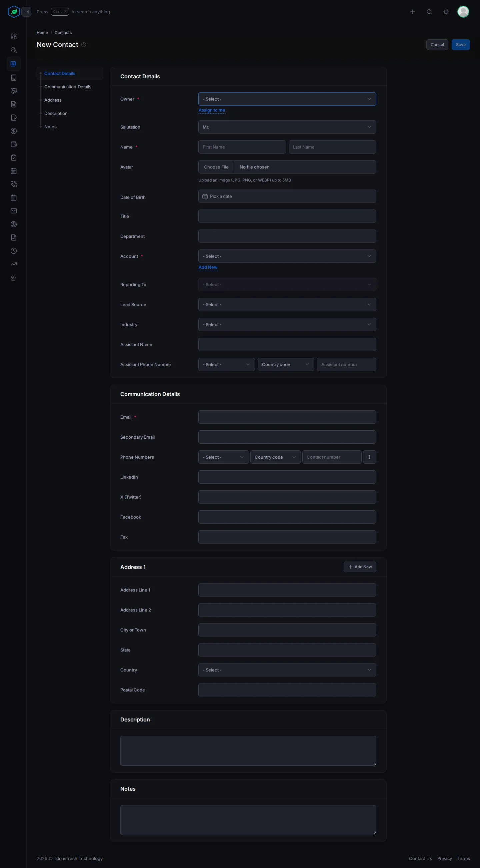Click the search magnifier icon in header
Screen dimensions: 480x868
(x=429, y=12)
